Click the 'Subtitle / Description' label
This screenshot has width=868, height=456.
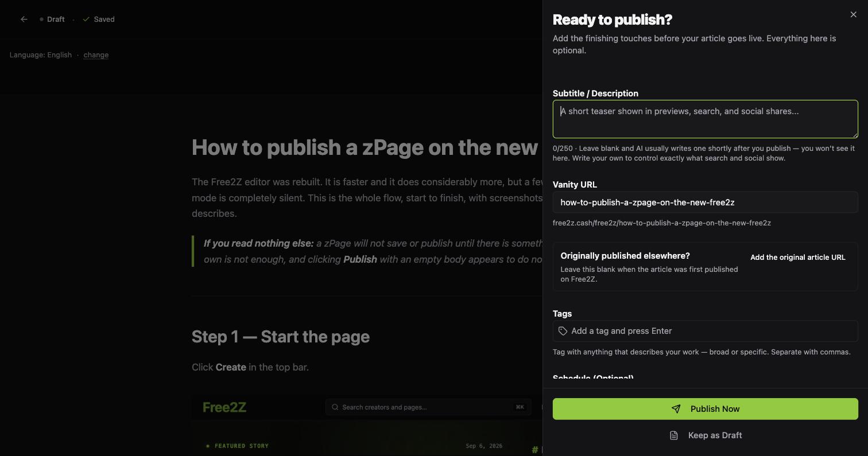click(595, 93)
